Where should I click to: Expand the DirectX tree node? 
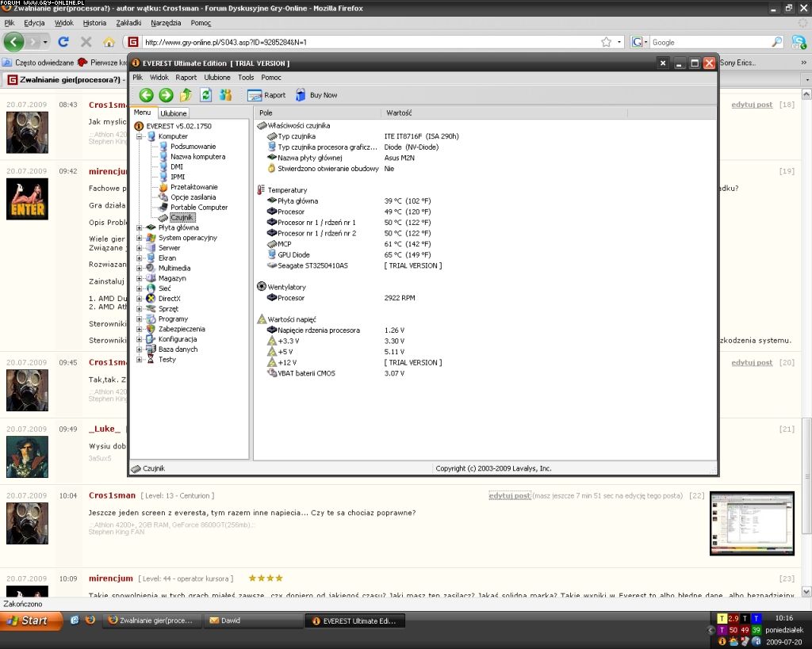[x=140, y=299]
